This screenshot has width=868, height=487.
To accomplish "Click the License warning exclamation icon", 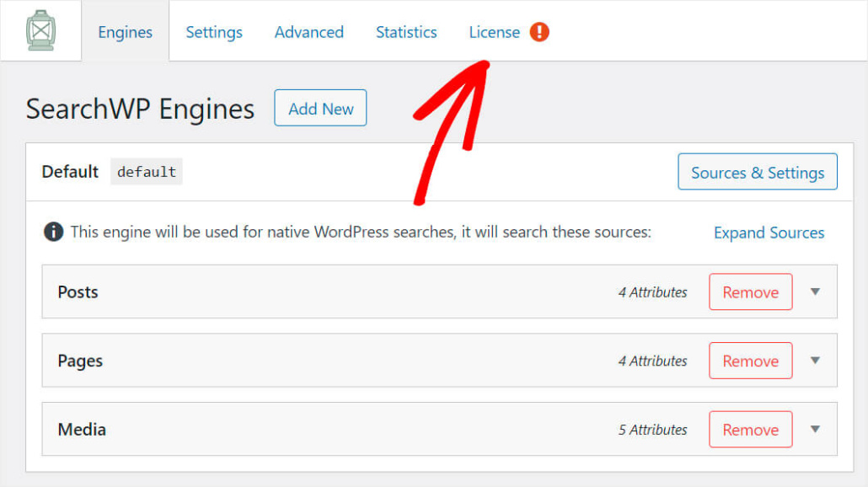I will tap(539, 32).
